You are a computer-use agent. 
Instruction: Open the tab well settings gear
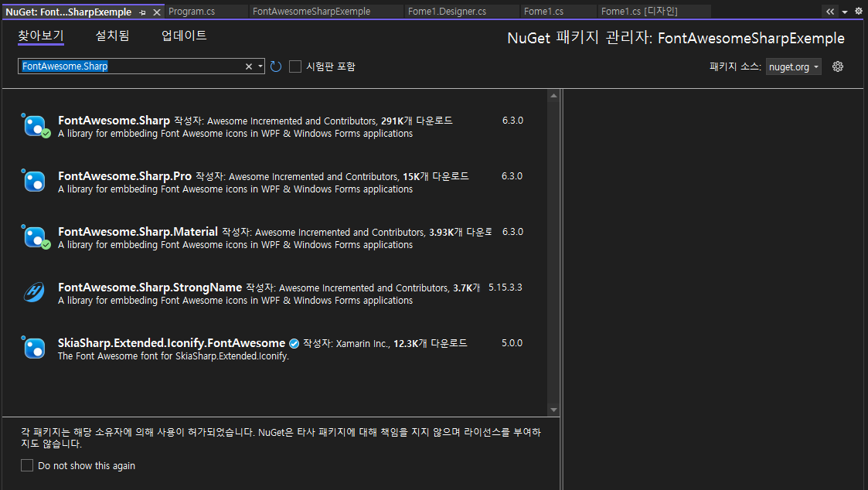(859, 11)
